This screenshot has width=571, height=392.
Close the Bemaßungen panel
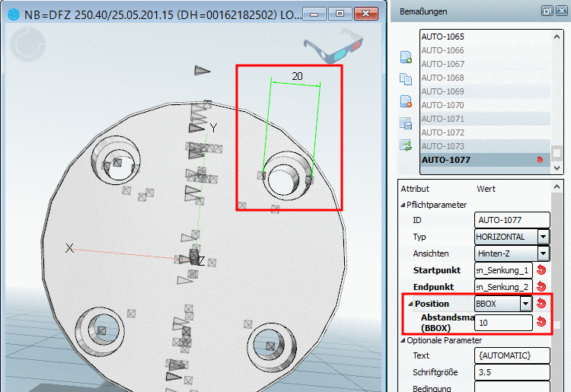(562, 11)
